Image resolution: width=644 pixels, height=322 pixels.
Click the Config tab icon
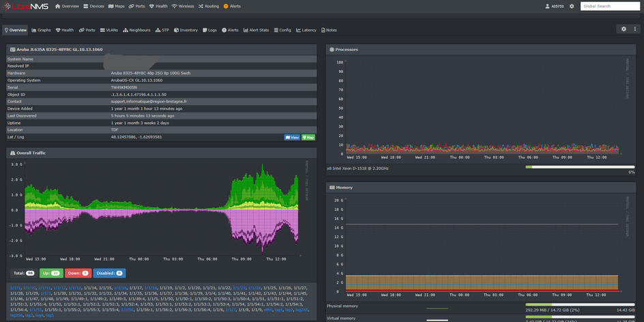(276, 30)
